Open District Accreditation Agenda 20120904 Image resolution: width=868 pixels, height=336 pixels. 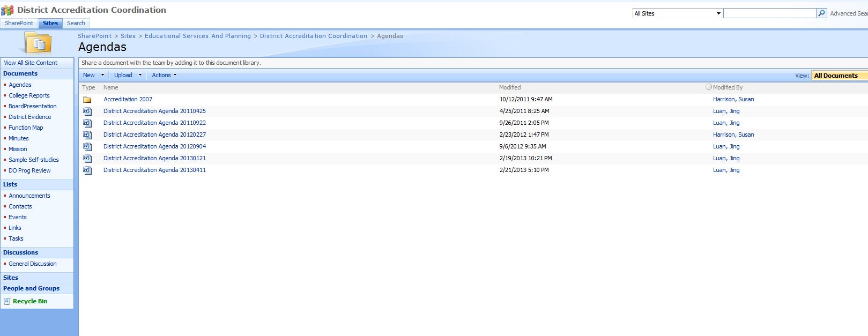pyautogui.click(x=154, y=147)
